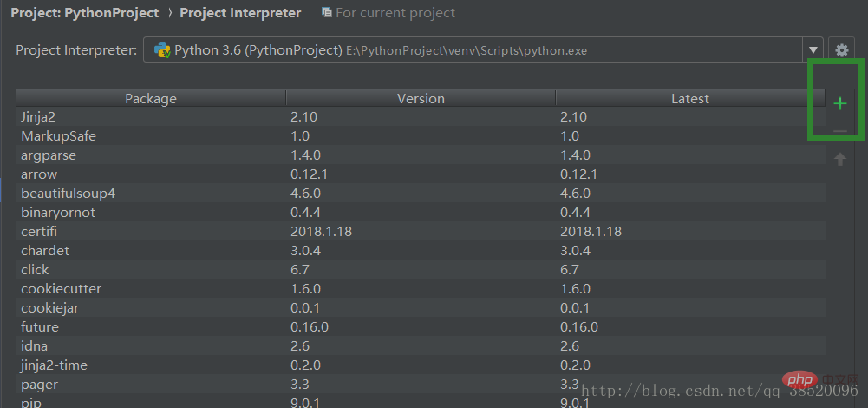
Task: Open the Python 3.6 interpreter combo box
Action: click(x=477, y=50)
